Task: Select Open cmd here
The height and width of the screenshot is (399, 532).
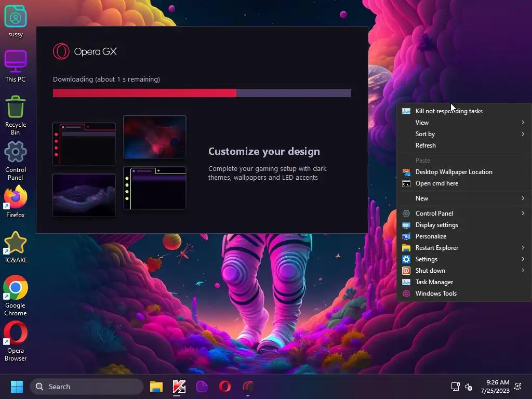Action: pyautogui.click(x=463, y=183)
